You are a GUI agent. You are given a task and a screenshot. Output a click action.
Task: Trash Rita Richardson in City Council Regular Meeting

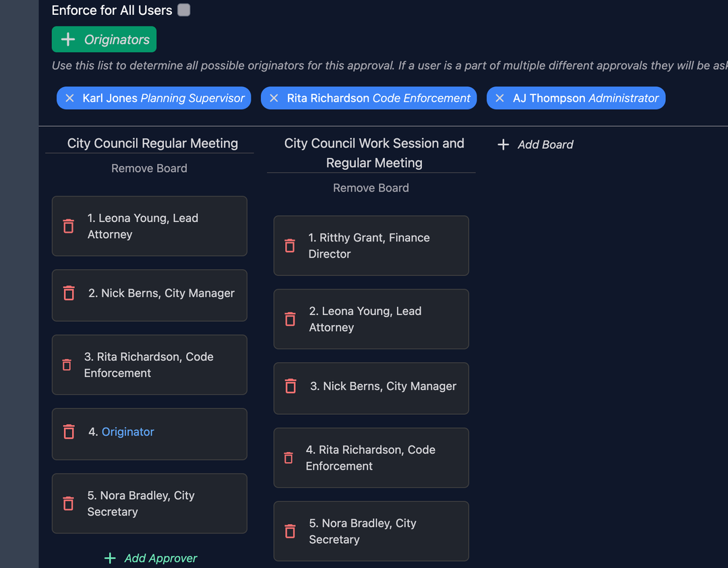pos(67,365)
